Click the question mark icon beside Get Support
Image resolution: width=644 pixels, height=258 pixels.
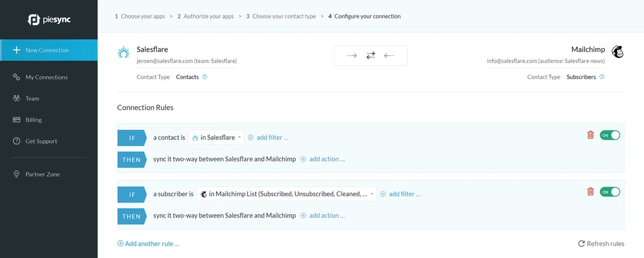point(17,141)
